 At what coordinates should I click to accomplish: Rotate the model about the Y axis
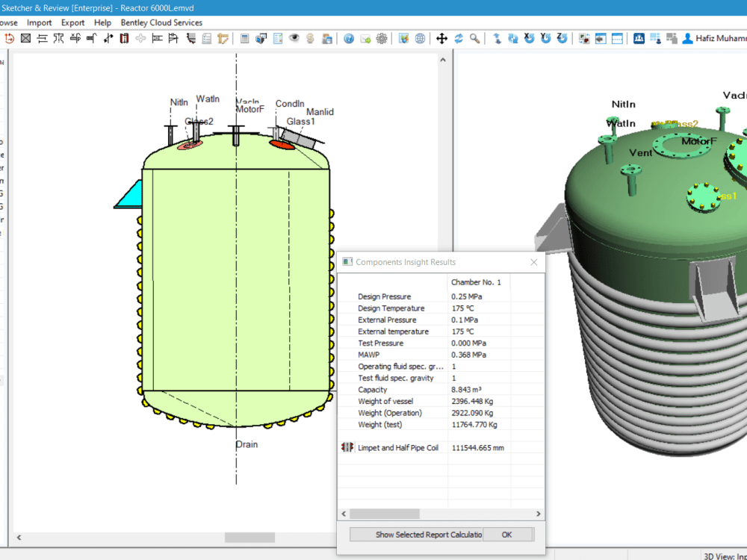[x=545, y=37]
